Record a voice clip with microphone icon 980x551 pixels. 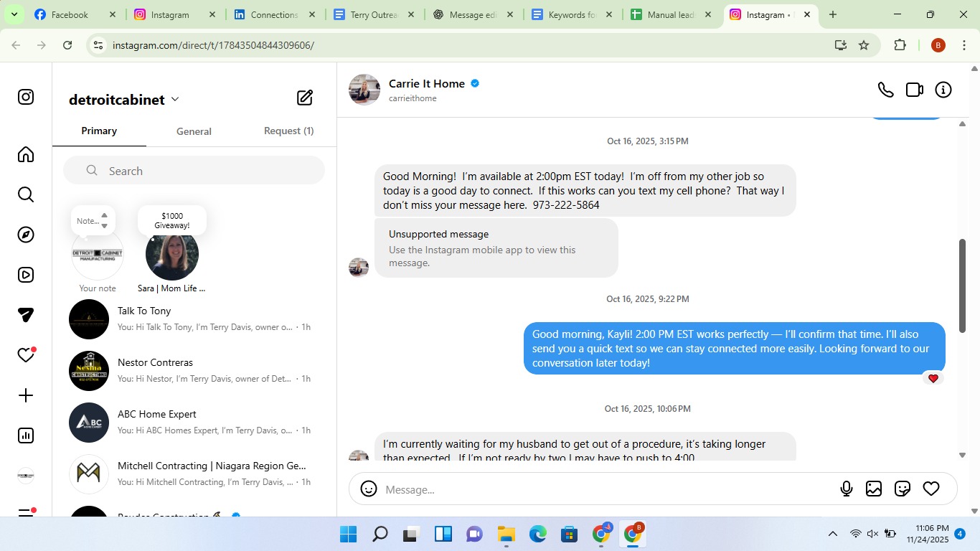point(847,489)
